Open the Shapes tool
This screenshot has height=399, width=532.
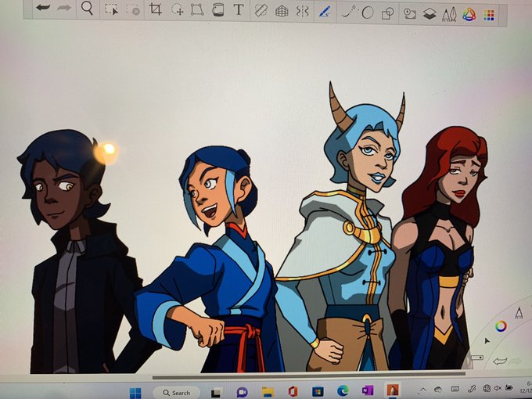387,13
